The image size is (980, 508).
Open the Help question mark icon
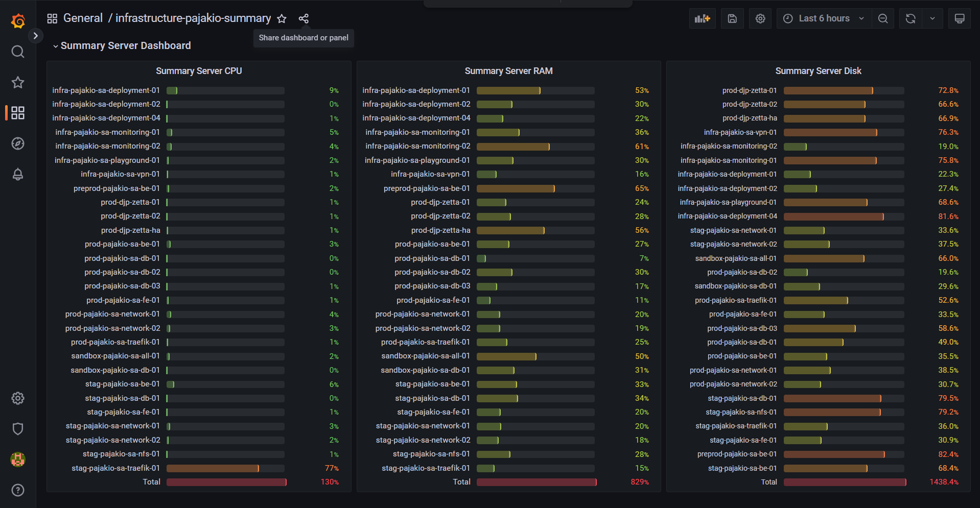point(18,490)
